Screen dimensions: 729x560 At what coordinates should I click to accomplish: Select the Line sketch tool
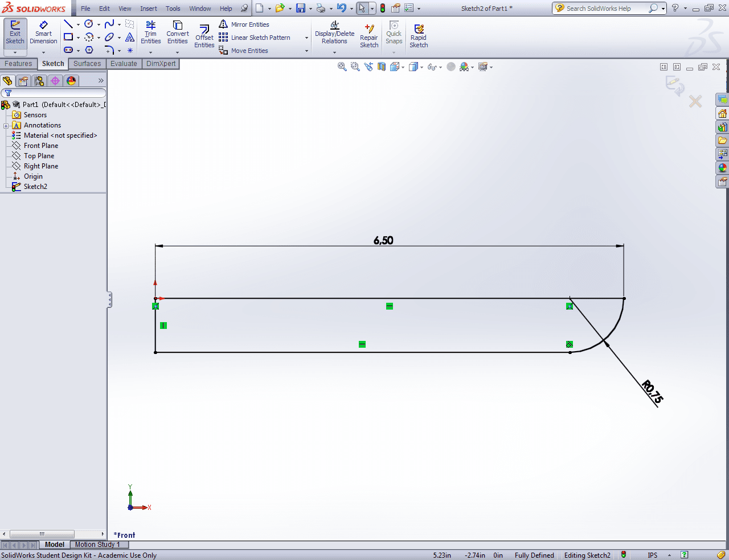point(68,24)
